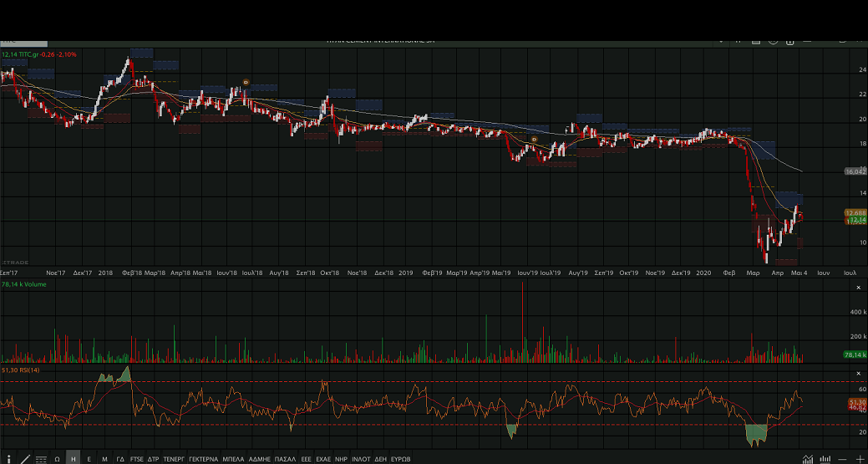Zoom in with the plus icon
Image resolution: width=868 pixels, height=464 pixels.
point(860,459)
